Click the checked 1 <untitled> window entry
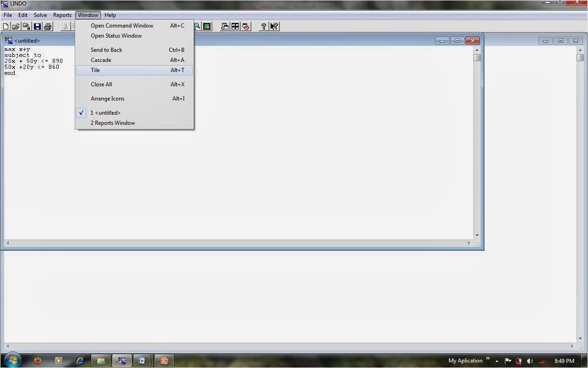The height and width of the screenshot is (368, 588). tap(105, 112)
